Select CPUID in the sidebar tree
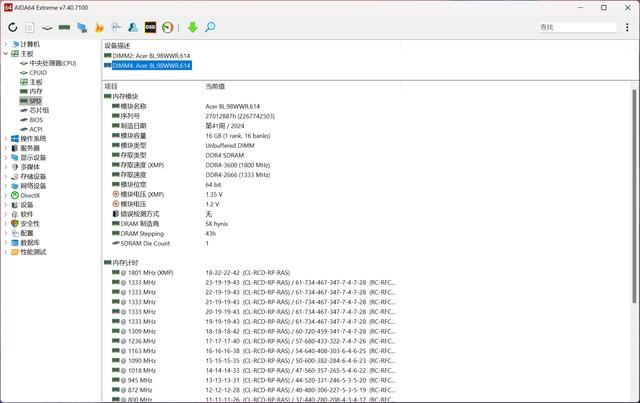Viewport: 640px width, 403px height. point(38,72)
